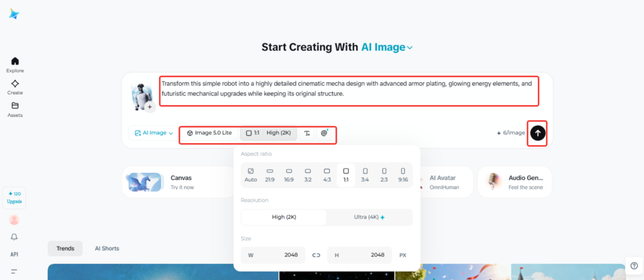Expand the AI Image mode dropdown
This screenshot has height=280, width=644.
point(154,133)
